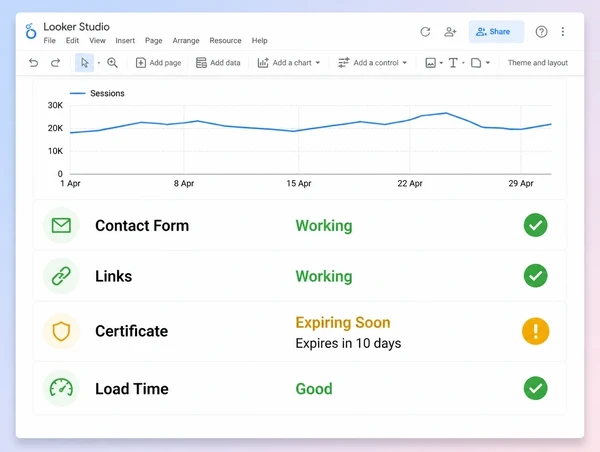600x452 pixels.
Task: Open the three-dot more options menu
Action: (x=562, y=32)
